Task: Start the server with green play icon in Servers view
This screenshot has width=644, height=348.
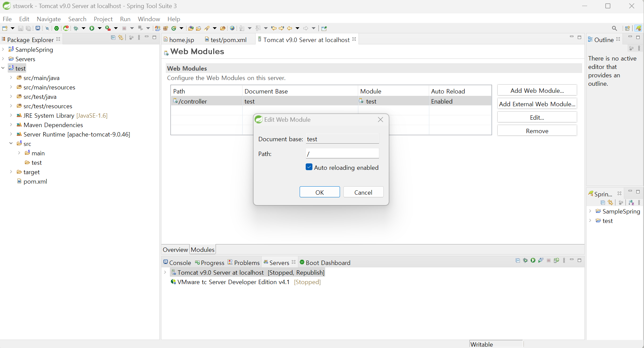Action: pos(533,260)
